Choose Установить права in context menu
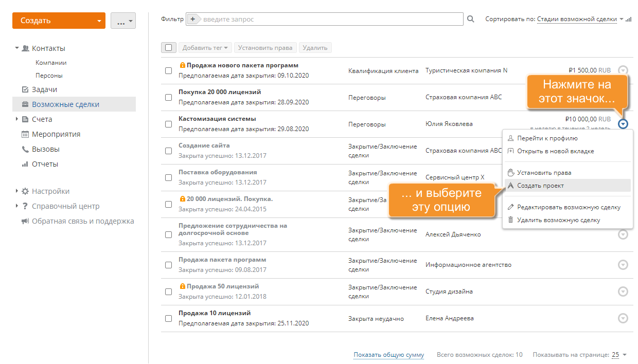The image size is (638, 364). point(544,173)
